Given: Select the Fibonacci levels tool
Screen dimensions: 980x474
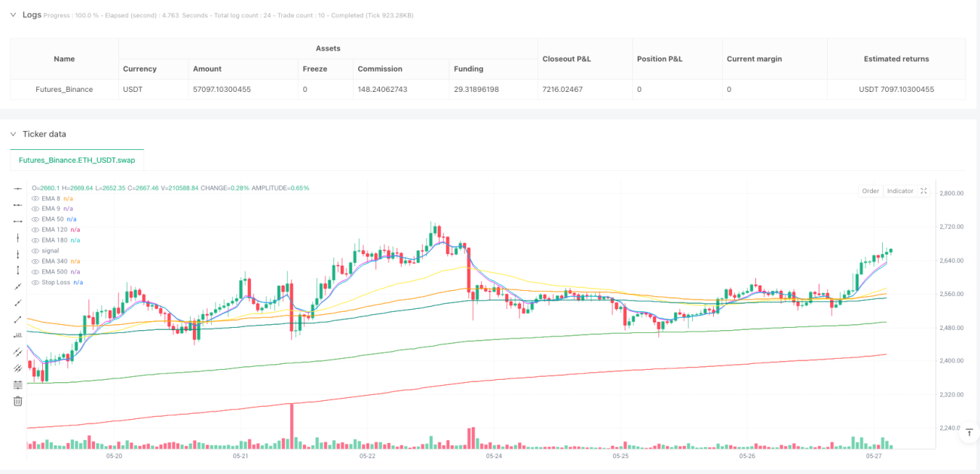Looking at the screenshot, I should click(18, 385).
